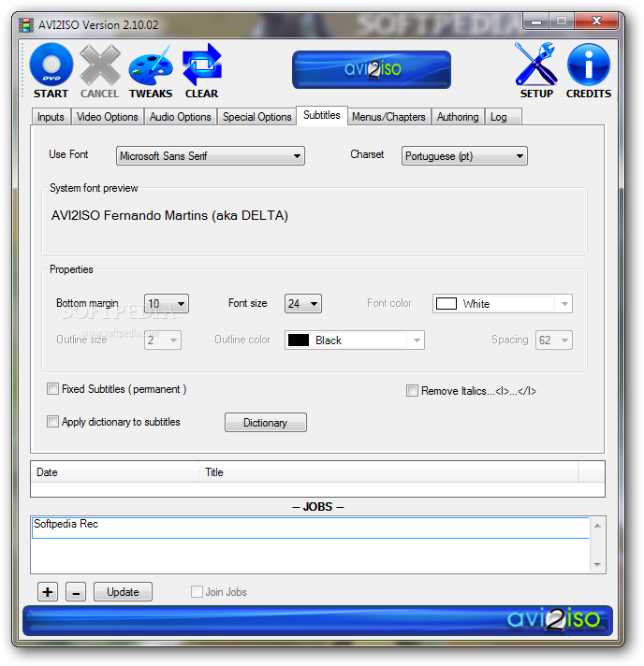Click jobs list scroll up arrow
Screen dimensions: 644x666
coord(598,526)
